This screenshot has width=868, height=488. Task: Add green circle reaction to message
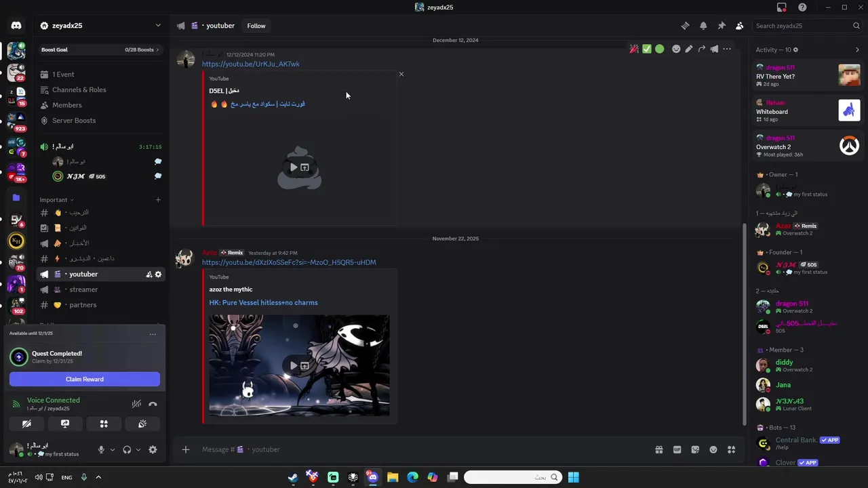pyautogui.click(x=659, y=49)
